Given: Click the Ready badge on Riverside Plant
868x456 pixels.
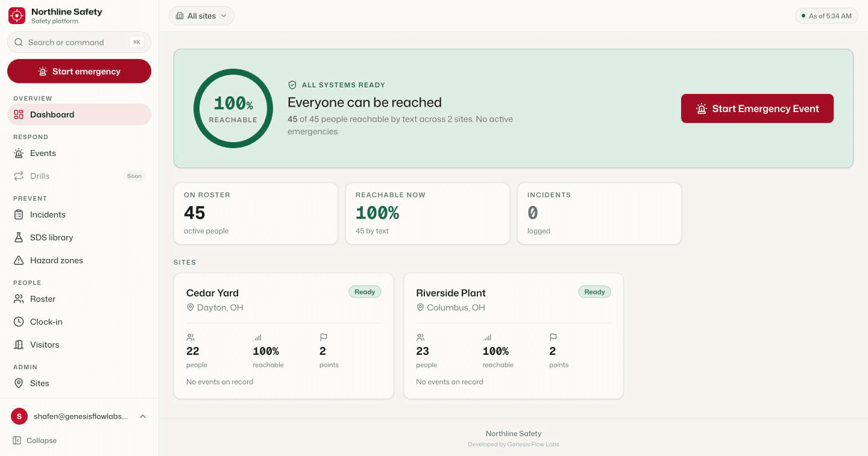Looking at the screenshot, I should click(x=594, y=292).
